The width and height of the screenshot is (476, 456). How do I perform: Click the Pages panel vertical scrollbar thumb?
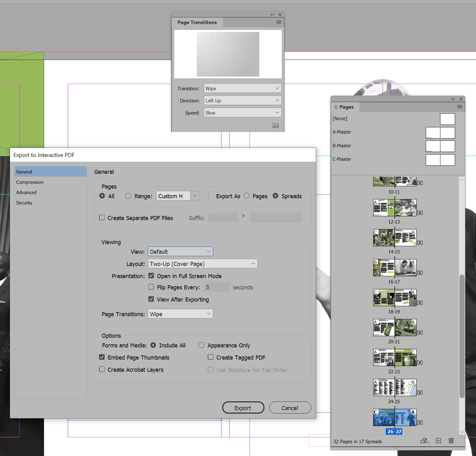(x=462, y=336)
